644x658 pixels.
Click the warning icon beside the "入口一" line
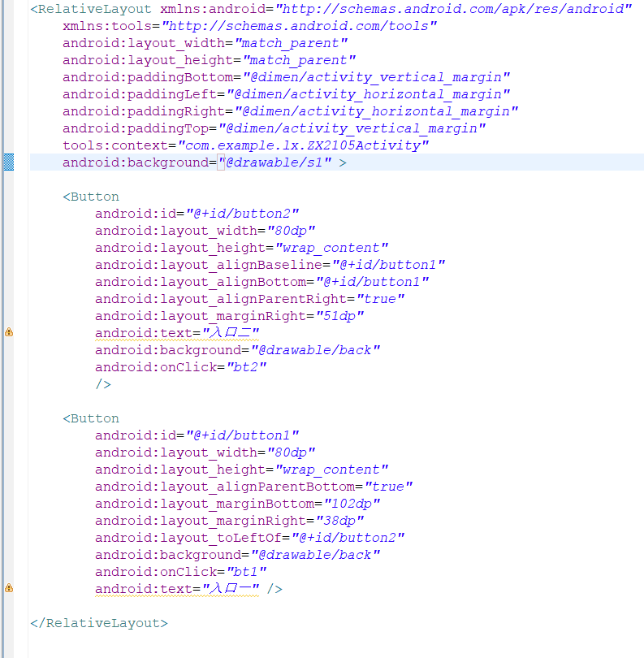click(x=9, y=588)
